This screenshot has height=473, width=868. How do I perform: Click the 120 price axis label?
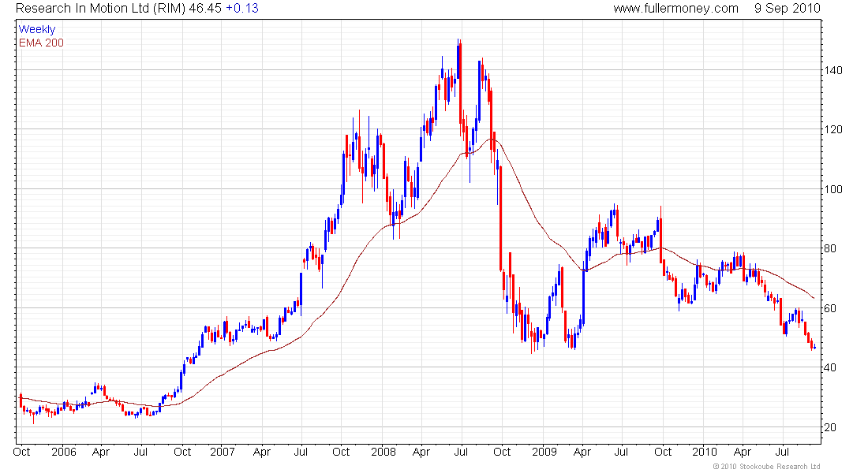click(833, 129)
